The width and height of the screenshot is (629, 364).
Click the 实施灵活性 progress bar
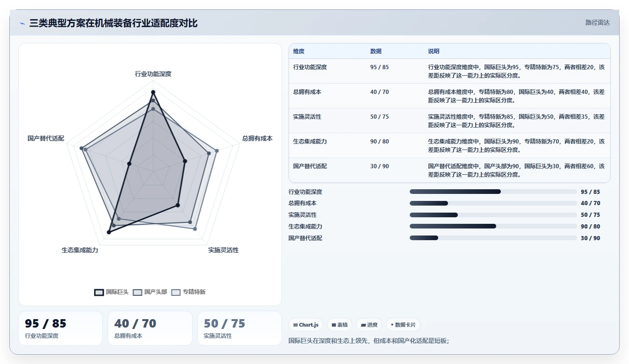493,215
